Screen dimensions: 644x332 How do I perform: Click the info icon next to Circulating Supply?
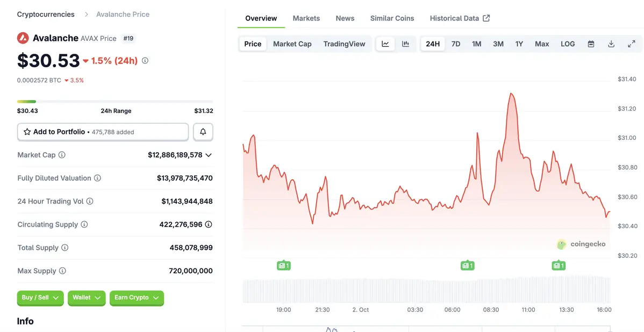click(x=85, y=224)
